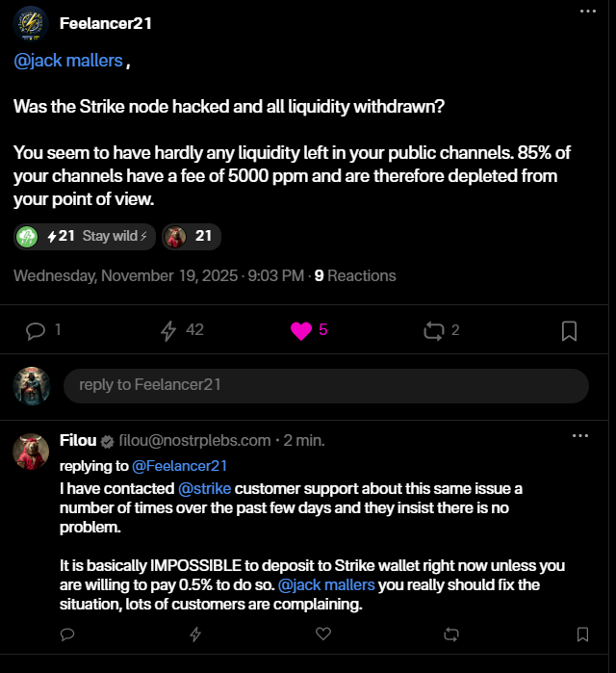Click the reply to Feelancer21 input field
This screenshot has height=673, width=616.
coord(325,385)
